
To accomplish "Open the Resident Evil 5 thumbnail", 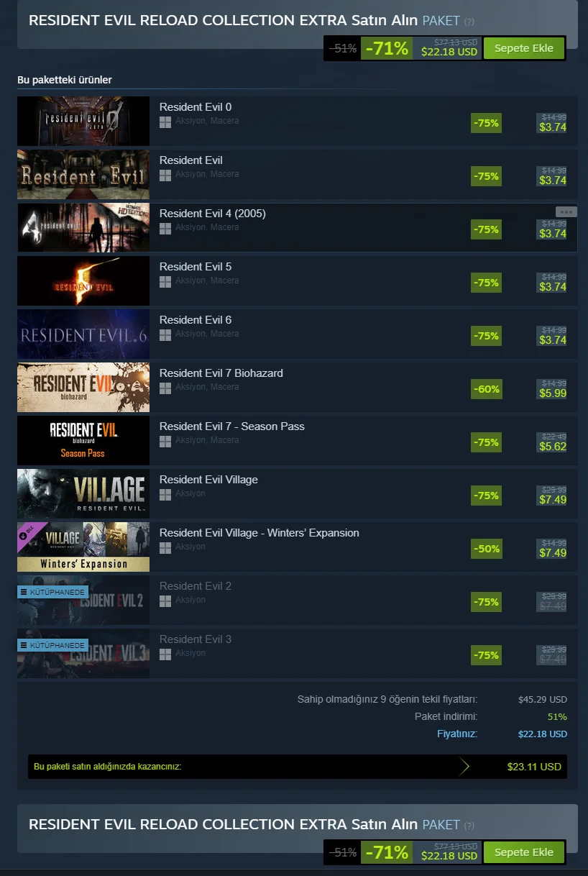I will [x=83, y=280].
